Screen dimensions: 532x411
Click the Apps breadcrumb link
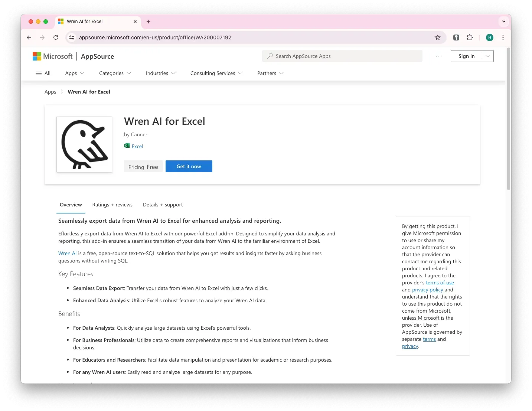point(50,92)
